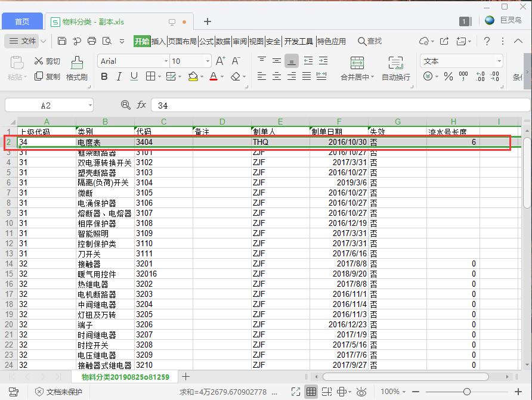Open the 插入 (Insert) ribbon tab
The image size is (532, 400).
158,41
